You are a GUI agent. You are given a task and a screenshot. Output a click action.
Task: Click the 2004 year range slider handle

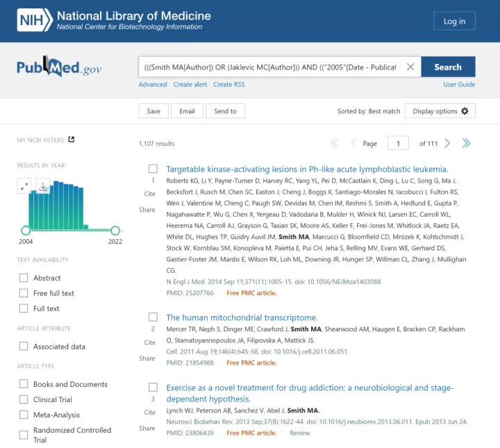(26, 230)
